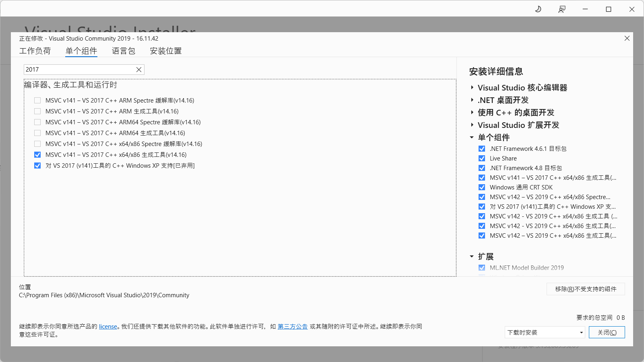Expand Visual Studio 核心编辑器 section
Image resolution: width=644 pixels, height=362 pixels.
coord(472,88)
